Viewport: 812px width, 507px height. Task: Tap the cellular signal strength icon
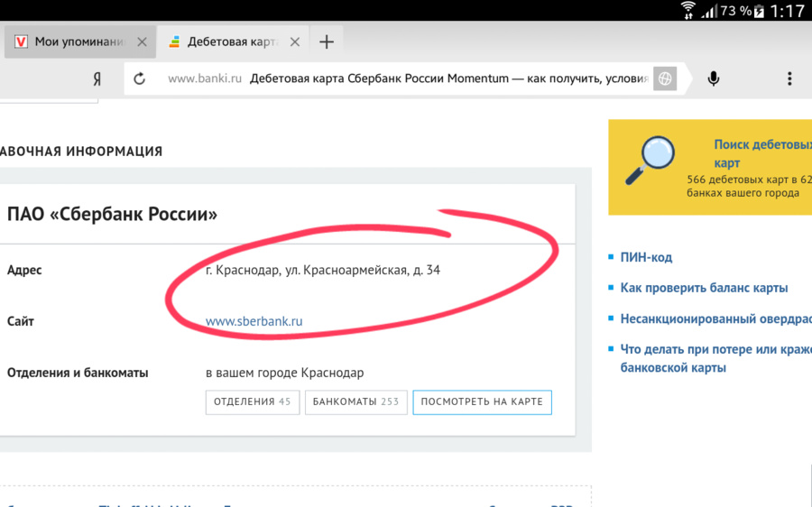pyautogui.click(x=709, y=11)
